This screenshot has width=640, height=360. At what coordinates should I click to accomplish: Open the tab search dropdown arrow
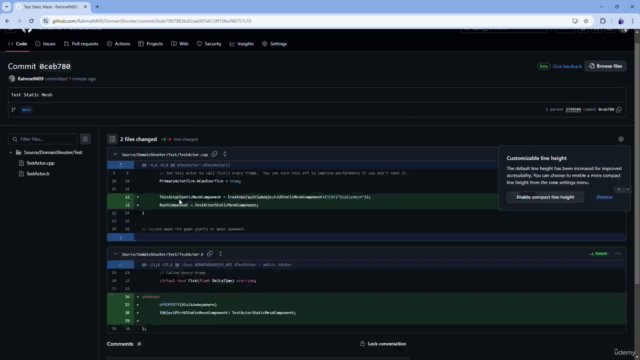tap(7, 7)
